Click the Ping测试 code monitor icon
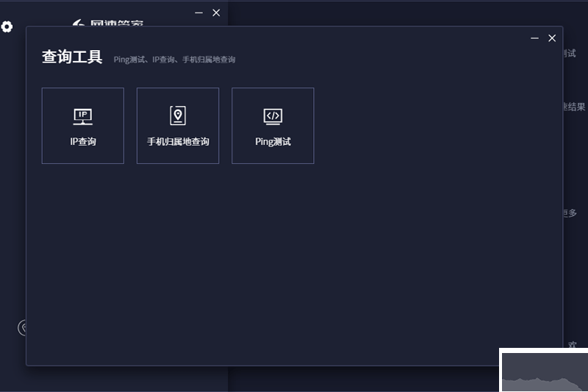Screen dimensions: 588x392 (273, 116)
